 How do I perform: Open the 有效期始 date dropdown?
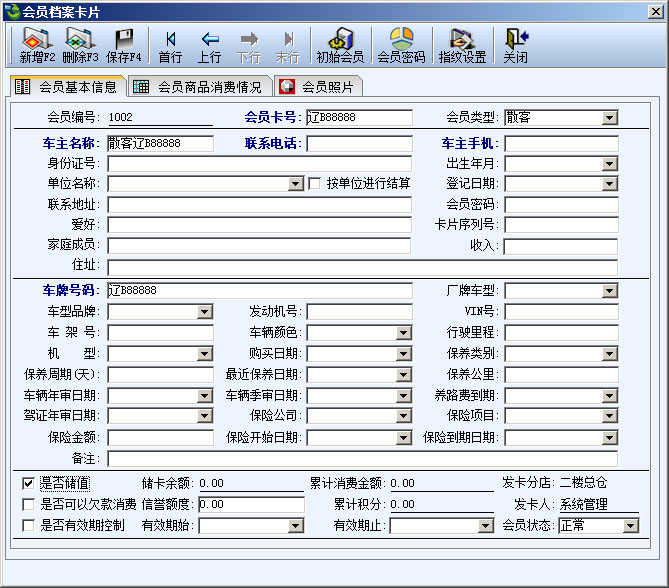(296, 526)
